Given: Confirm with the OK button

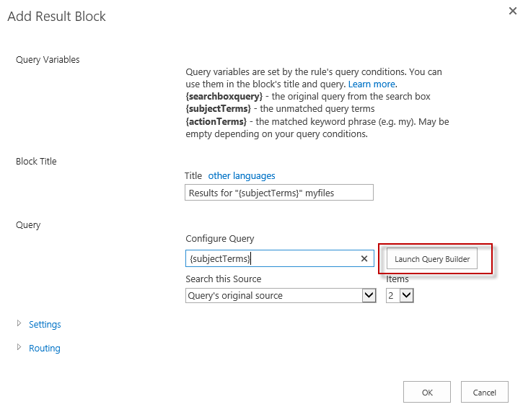Looking at the screenshot, I should click(x=427, y=393).
